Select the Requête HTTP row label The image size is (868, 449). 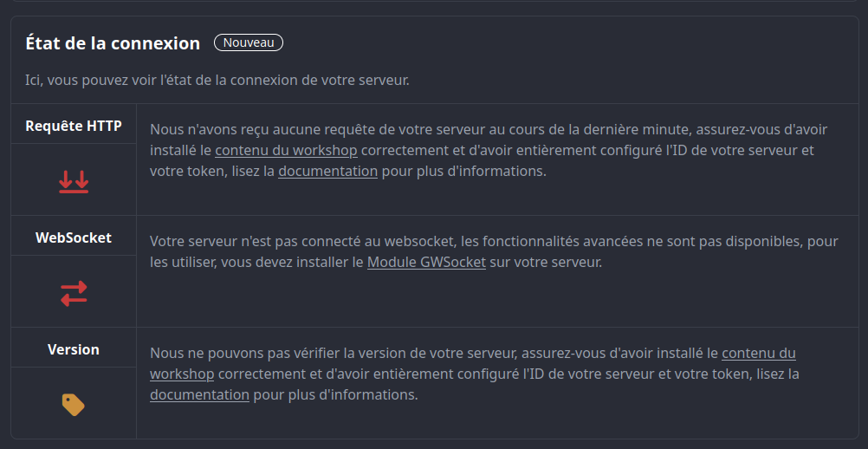click(74, 127)
